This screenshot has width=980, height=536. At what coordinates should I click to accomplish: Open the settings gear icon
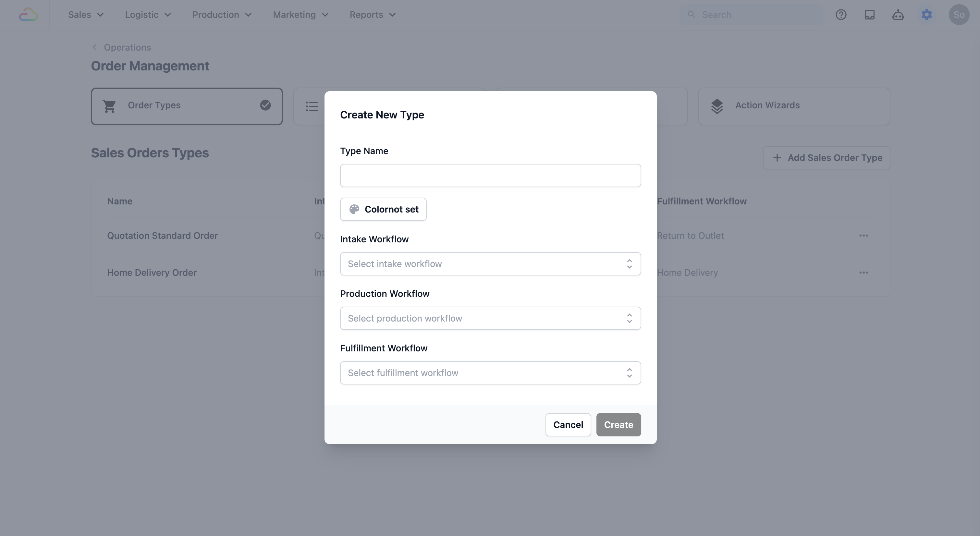[x=927, y=15]
